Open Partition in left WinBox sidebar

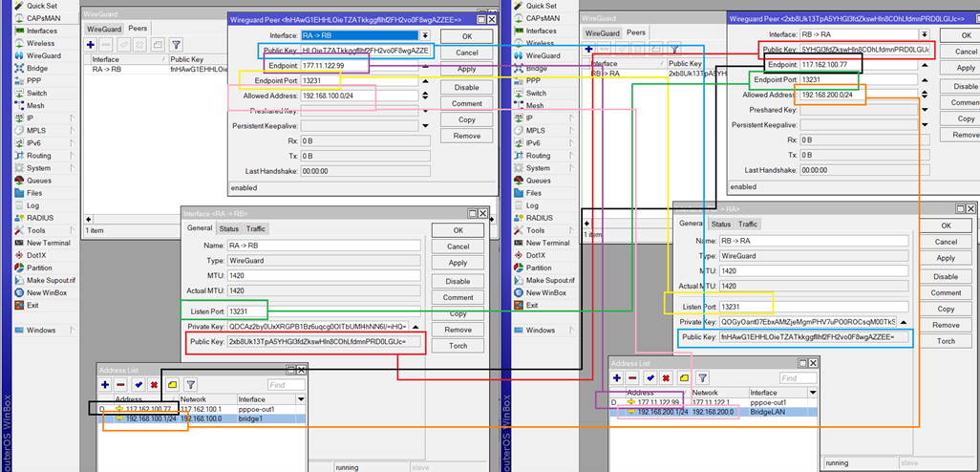click(41, 268)
